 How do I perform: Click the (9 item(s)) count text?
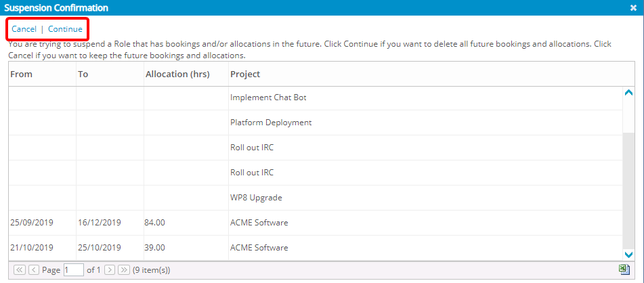tap(152, 270)
